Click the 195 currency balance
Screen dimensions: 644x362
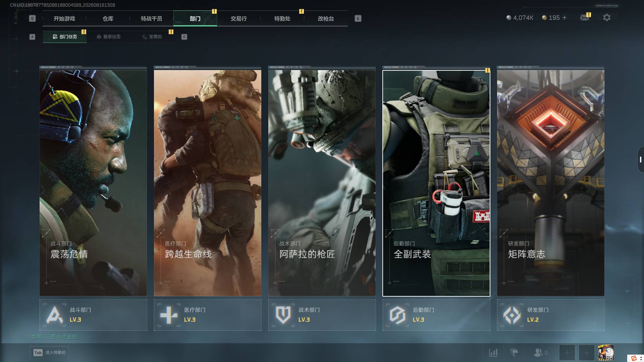(554, 17)
